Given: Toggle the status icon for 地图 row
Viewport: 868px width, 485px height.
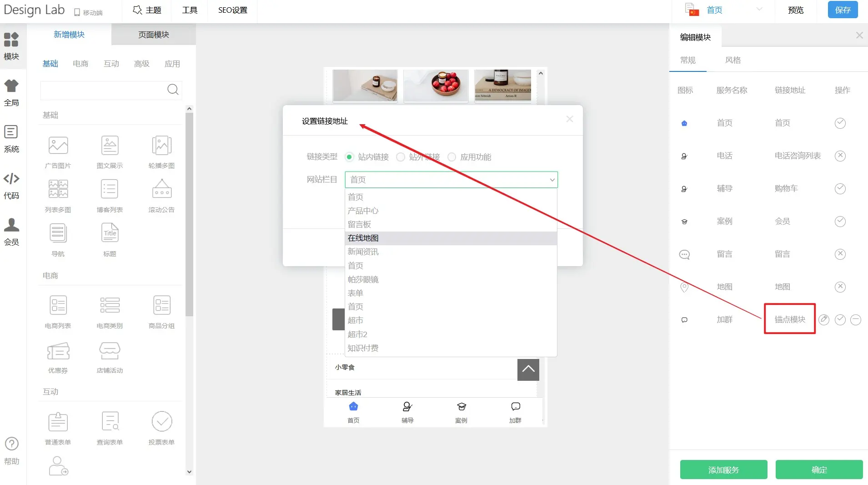Looking at the screenshot, I should (x=840, y=287).
